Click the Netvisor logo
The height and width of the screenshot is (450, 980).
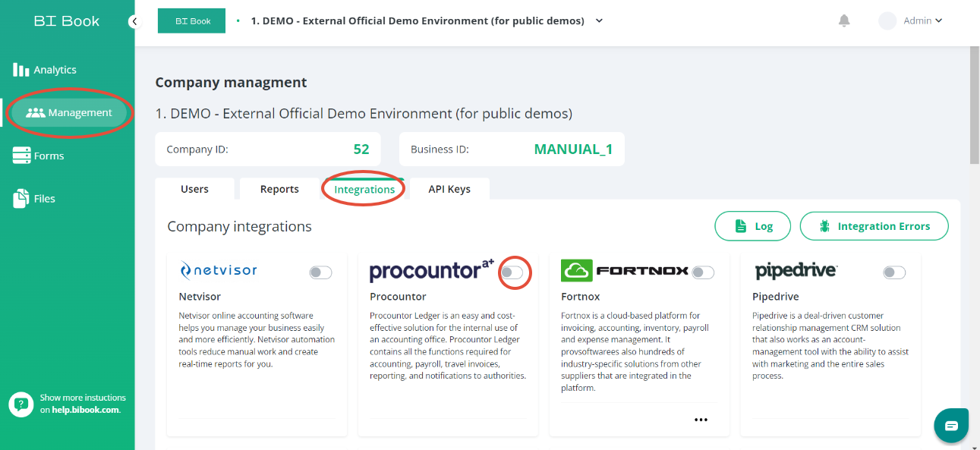219,270
